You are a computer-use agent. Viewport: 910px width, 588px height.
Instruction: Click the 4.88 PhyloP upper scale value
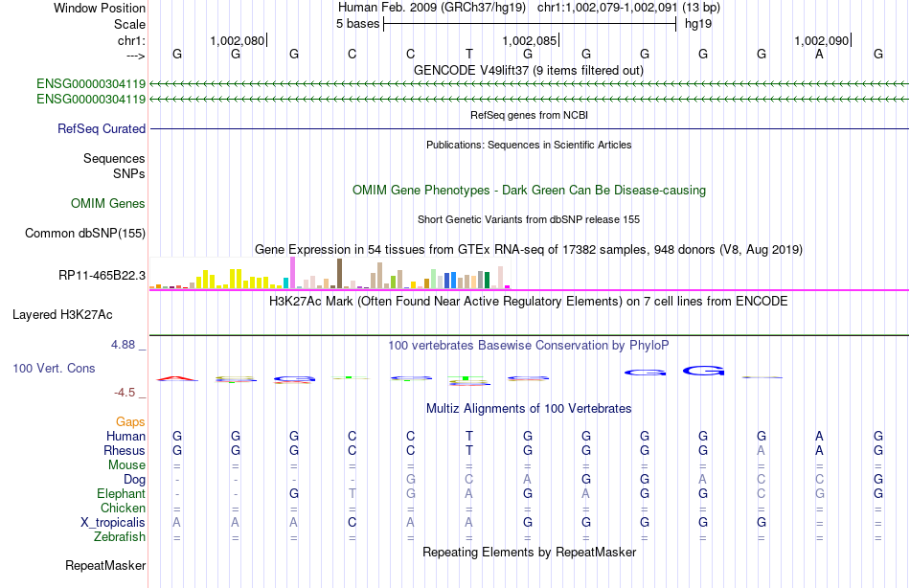coord(123,344)
